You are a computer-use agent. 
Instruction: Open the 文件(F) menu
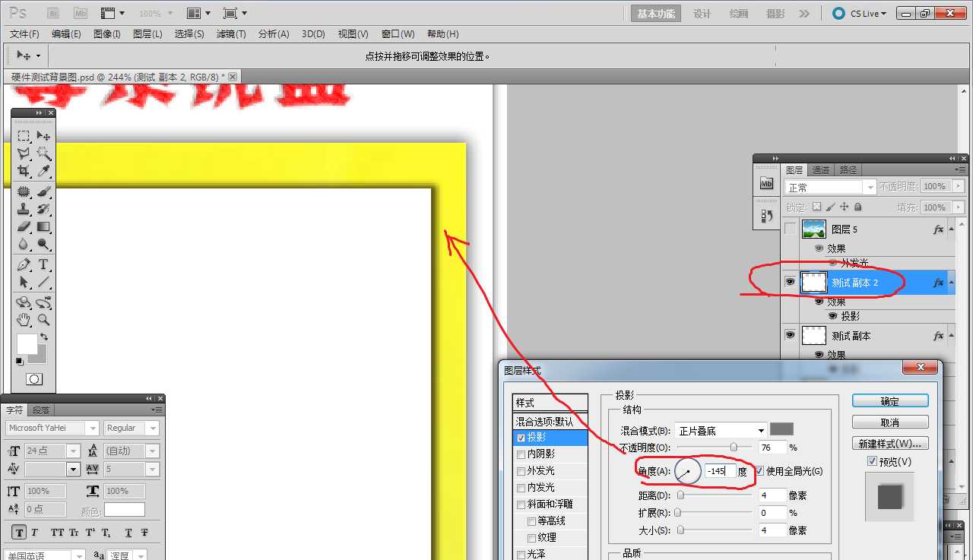[24, 34]
